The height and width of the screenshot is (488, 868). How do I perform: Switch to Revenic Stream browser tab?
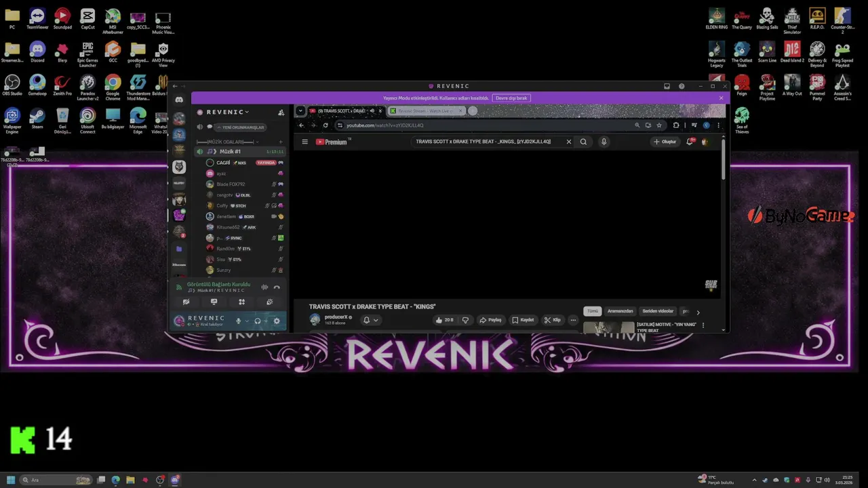(x=426, y=110)
